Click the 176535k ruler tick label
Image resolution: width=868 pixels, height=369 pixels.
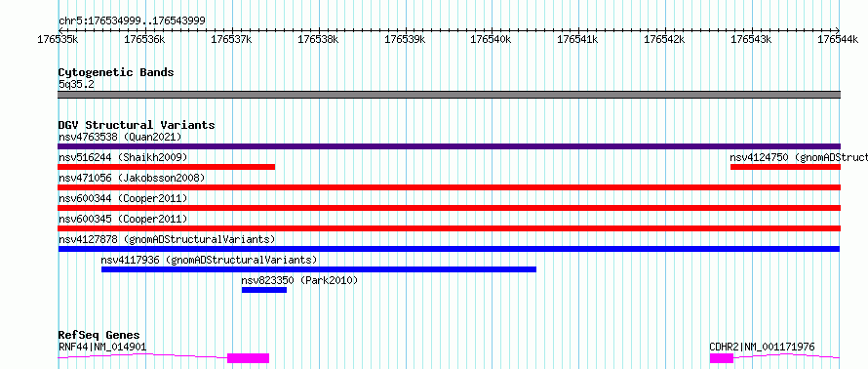pyautogui.click(x=58, y=39)
